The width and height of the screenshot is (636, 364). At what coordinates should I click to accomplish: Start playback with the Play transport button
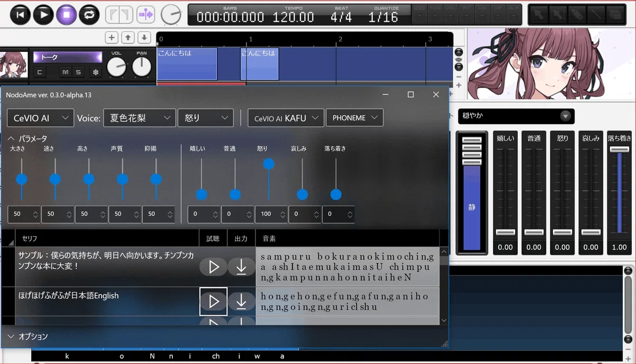tap(43, 14)
